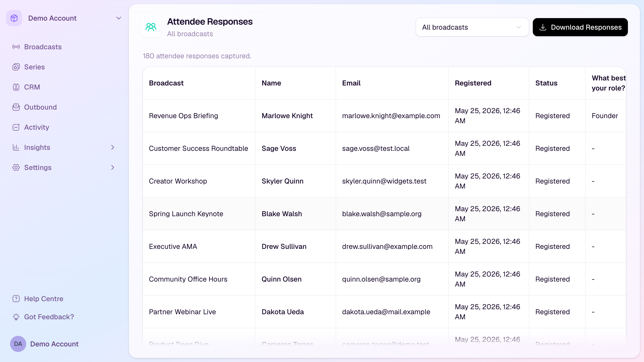This screenshot has height=362, width=644.
Task: Click quinn.olsen@sample.org email
Action: coord(381,279)
